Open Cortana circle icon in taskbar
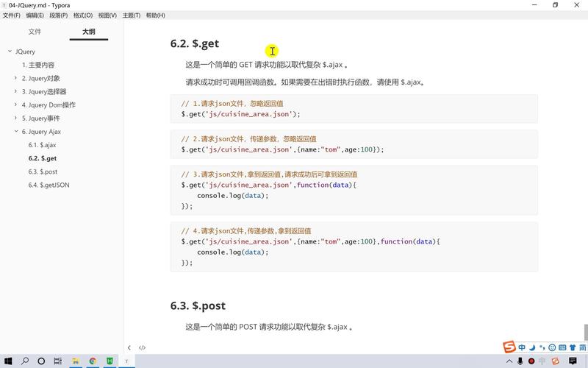 coord(41,361)
